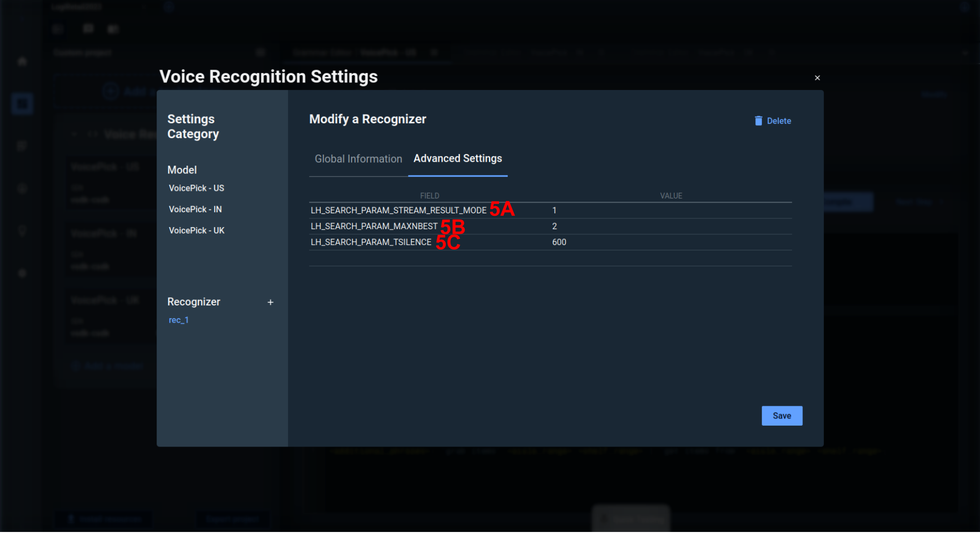980x533 pixels.
Task: Save the recognizer settings
Action: [781, 416]
